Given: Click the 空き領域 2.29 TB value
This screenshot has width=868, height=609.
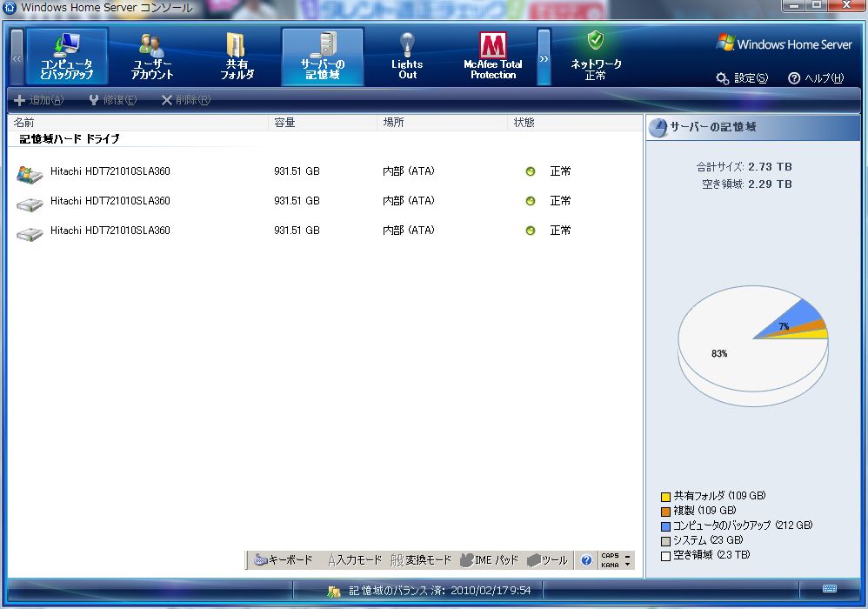Looking at the screenshot, I should tap(770, 184).
